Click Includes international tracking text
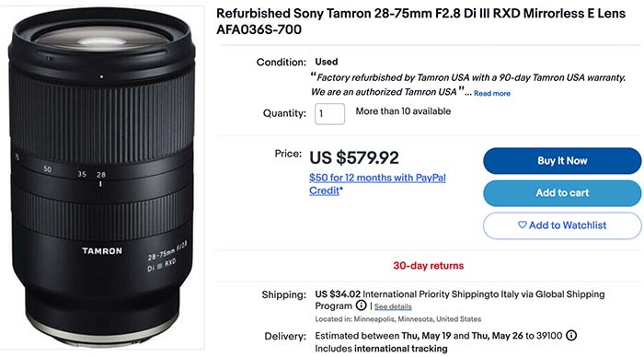The image size is (644, 357). point(381,349)
